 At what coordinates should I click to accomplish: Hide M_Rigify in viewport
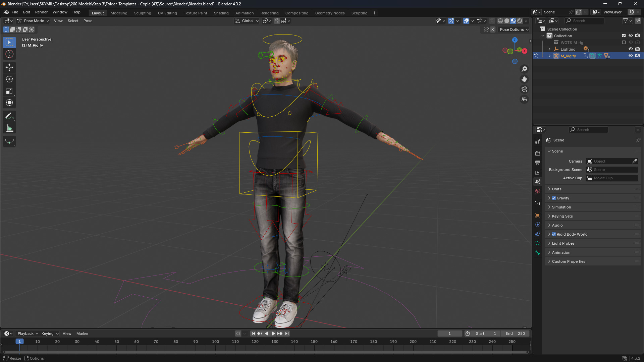[x=631, y=56]
